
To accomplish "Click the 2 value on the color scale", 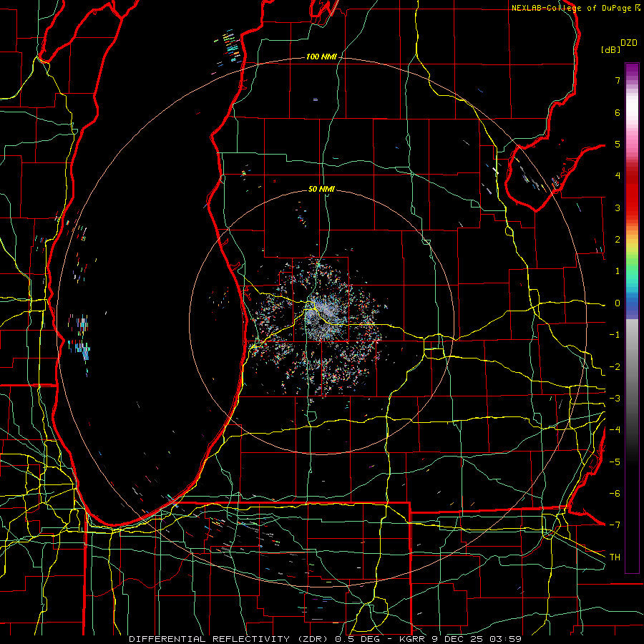I will [x=618, y=240].
